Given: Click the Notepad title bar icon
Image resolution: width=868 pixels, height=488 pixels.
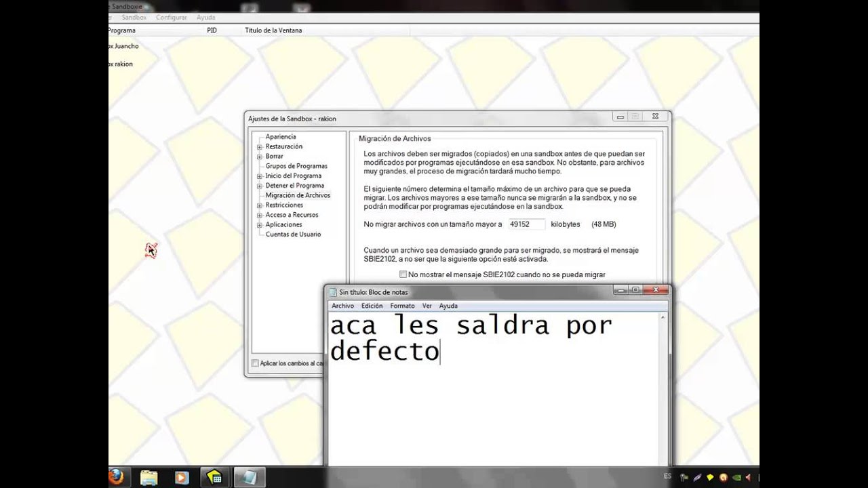Looking at the screenshot, I should 333,292.
